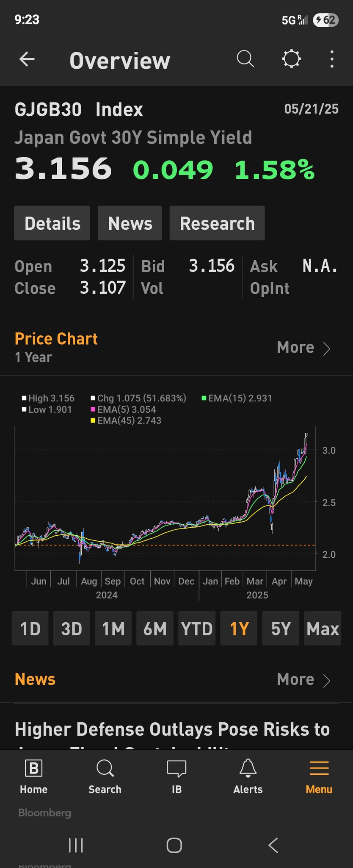This screenshot has height=868, width=353.
Task: Tap the pink EMA(5) legend swatch
Action: pyautogui.click(x=93, y=409)
